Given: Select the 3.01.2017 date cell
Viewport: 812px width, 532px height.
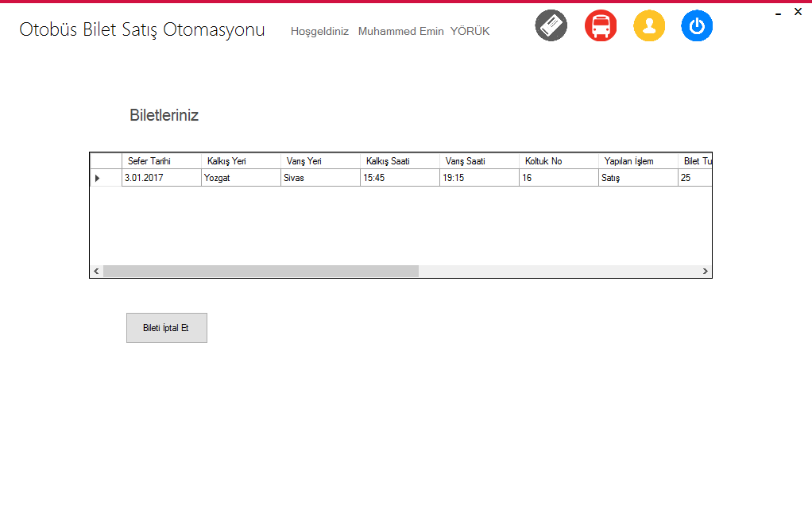Looking at the screenshot, I should 161,178.
